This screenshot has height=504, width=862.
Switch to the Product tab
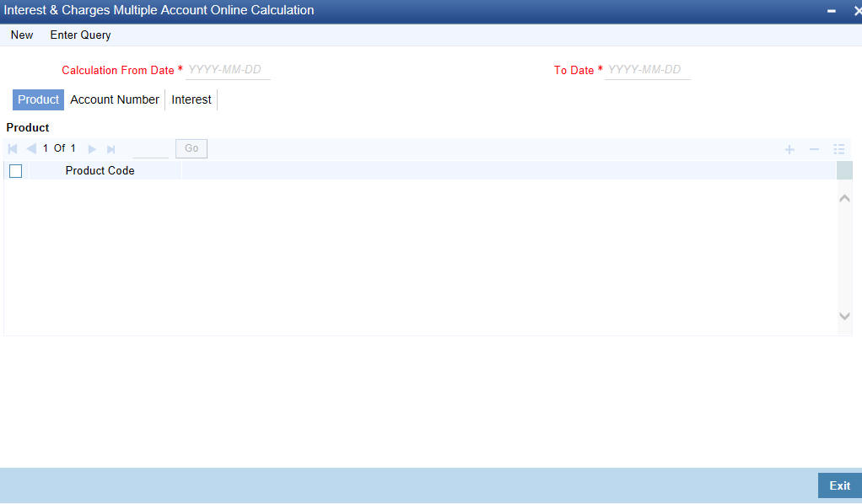pyautogui.click(x=38, y=99)
